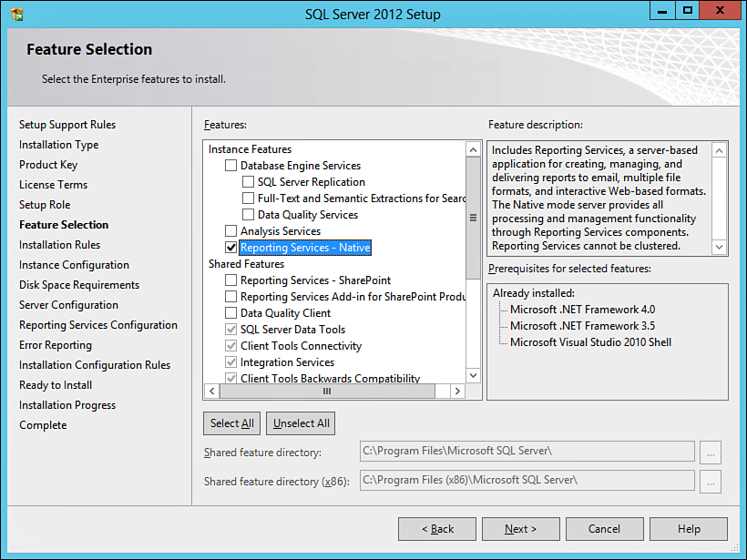Uncheck Reporting Services - Native
Viewport: 747px width, 560px height.
tap(231, 248)
